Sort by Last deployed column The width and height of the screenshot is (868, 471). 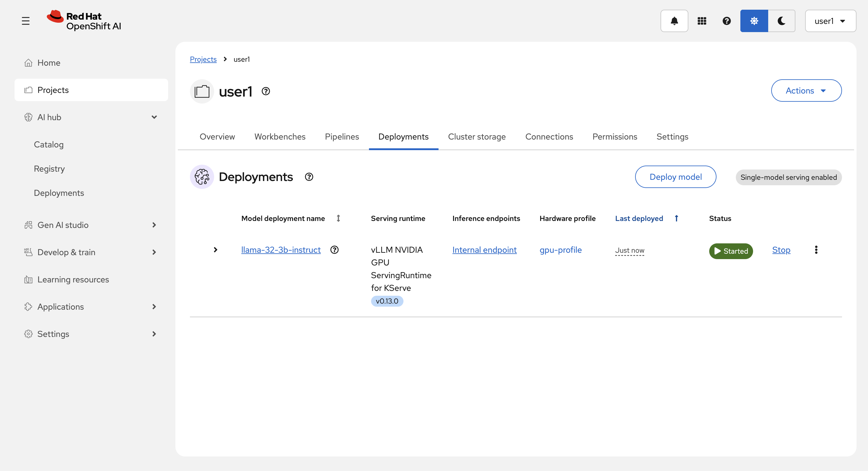[x=639, y=219]
